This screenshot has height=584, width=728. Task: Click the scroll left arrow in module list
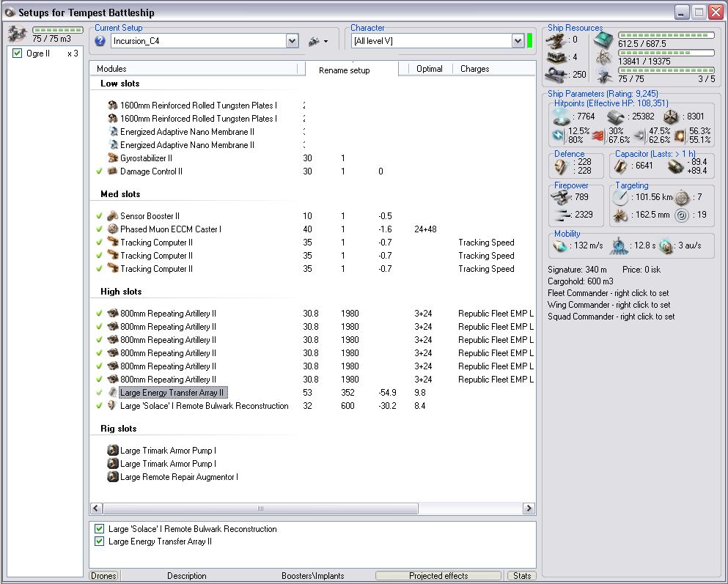[96, 509]
